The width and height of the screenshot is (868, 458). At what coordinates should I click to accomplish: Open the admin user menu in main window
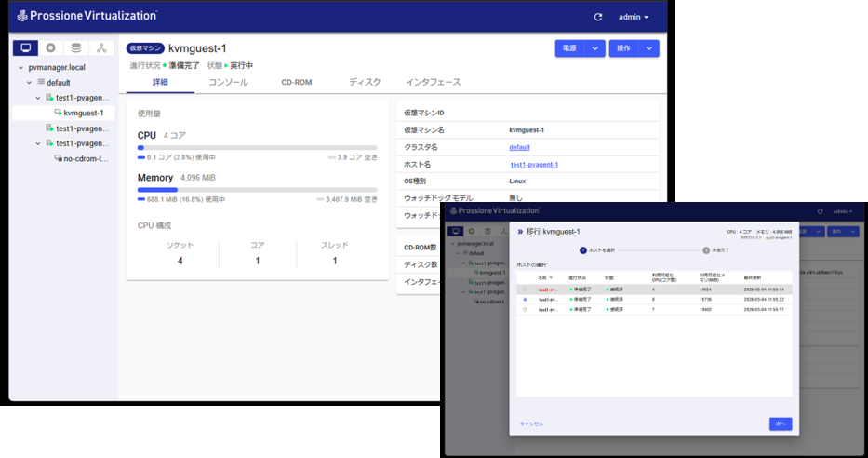pos(634,17)
